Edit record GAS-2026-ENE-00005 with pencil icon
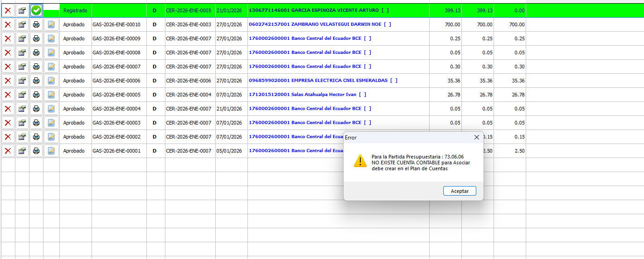The height and width of the screenshot is (259, 644). click(51, 95)
